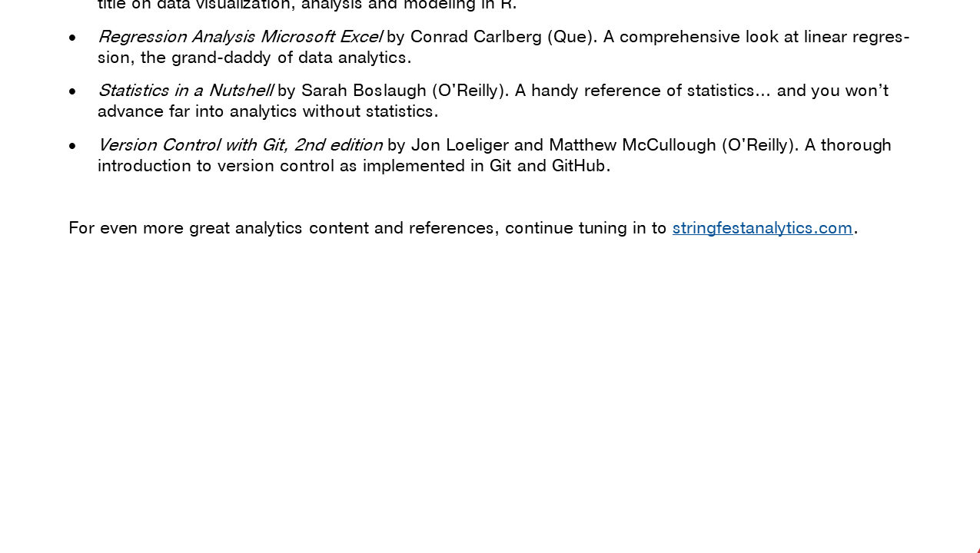Click the phrase "grand-daddy of data analytics"
Viewport: 980px width, 553px height.
[x=291, y=58]
